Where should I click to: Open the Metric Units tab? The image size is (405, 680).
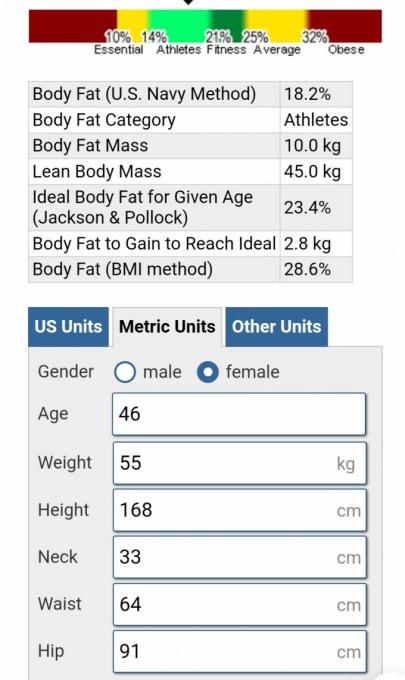click(167, 327)
